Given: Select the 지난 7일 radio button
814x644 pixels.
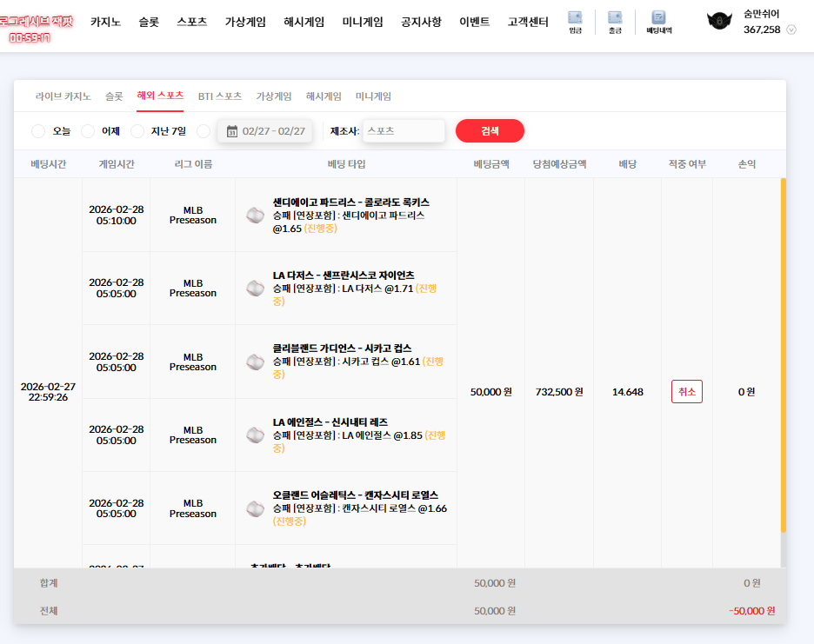Looking at the screenshot, I should click(x=137, y=131).
